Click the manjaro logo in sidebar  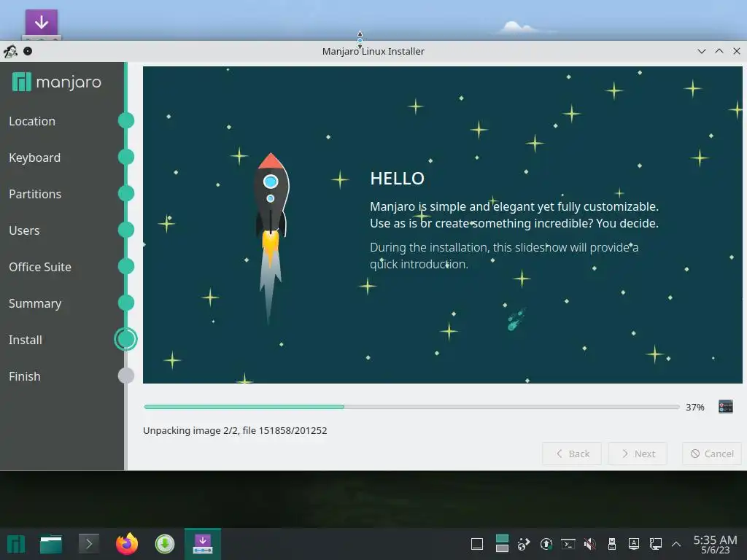(57, 82)
